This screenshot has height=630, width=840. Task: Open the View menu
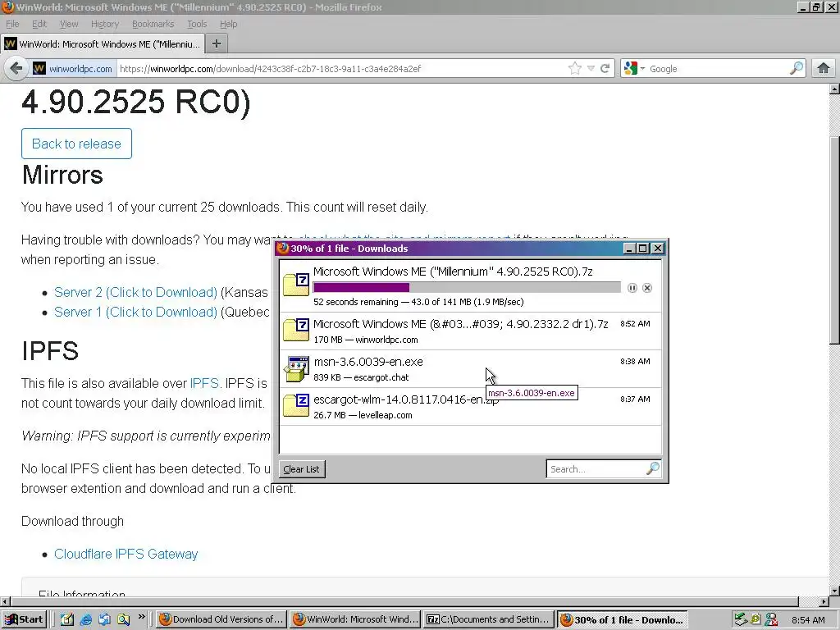[69, 24]
